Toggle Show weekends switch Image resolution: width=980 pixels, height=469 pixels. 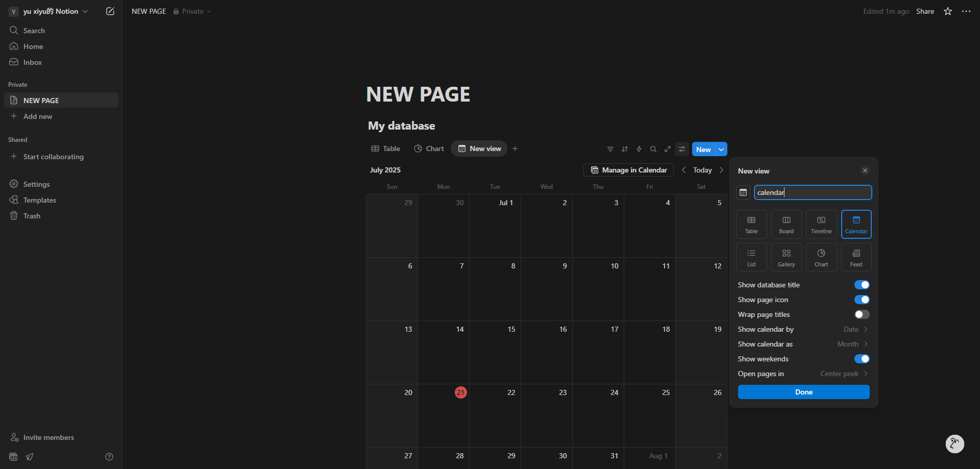[x=862, y=359]
